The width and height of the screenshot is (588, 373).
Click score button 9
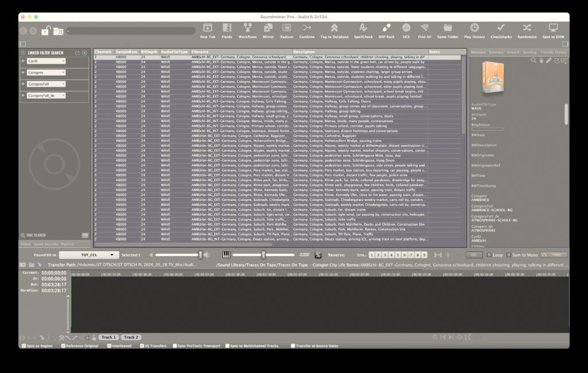pos(424,255)
